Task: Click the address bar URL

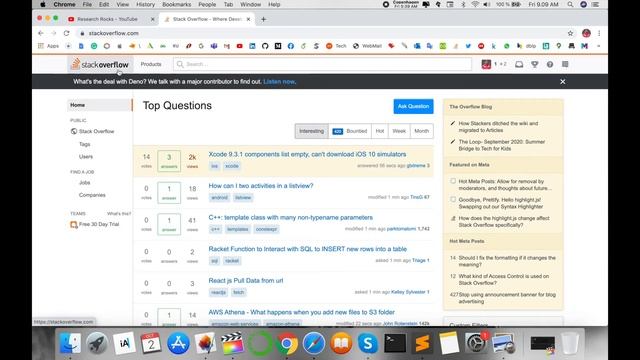Action: [x=113, y=33]
